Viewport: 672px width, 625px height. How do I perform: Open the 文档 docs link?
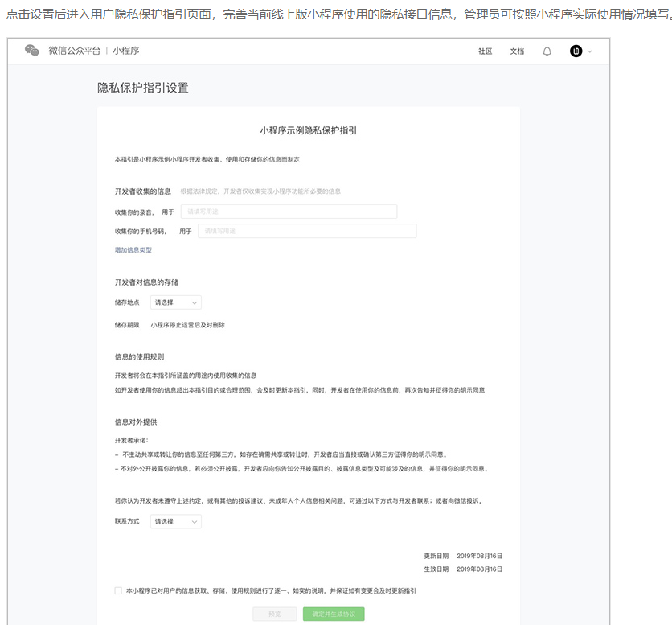(x=517, y=51)
